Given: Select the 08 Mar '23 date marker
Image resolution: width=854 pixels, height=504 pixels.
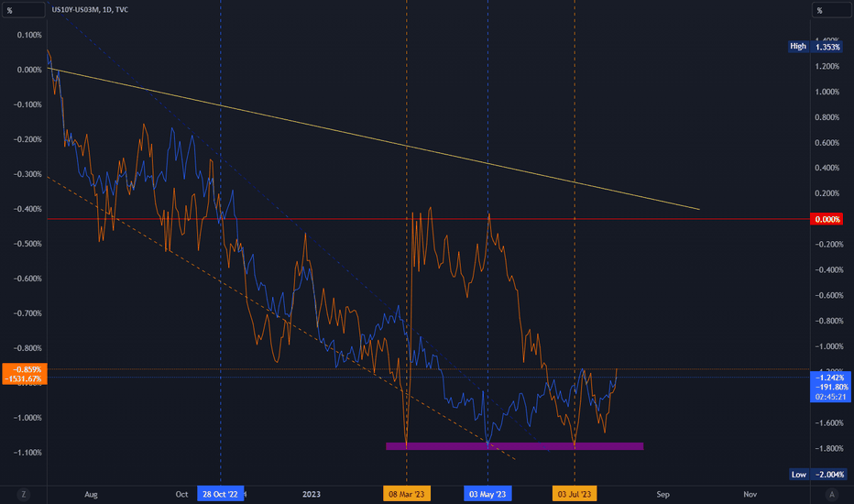Looking at the screenshot, I should (406, 494).
